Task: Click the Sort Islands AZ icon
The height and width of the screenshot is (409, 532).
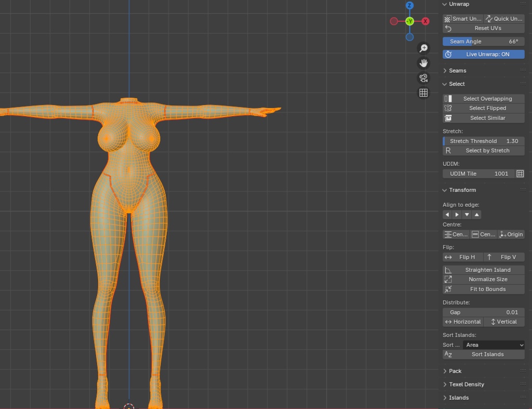Action: coord(448,354)
